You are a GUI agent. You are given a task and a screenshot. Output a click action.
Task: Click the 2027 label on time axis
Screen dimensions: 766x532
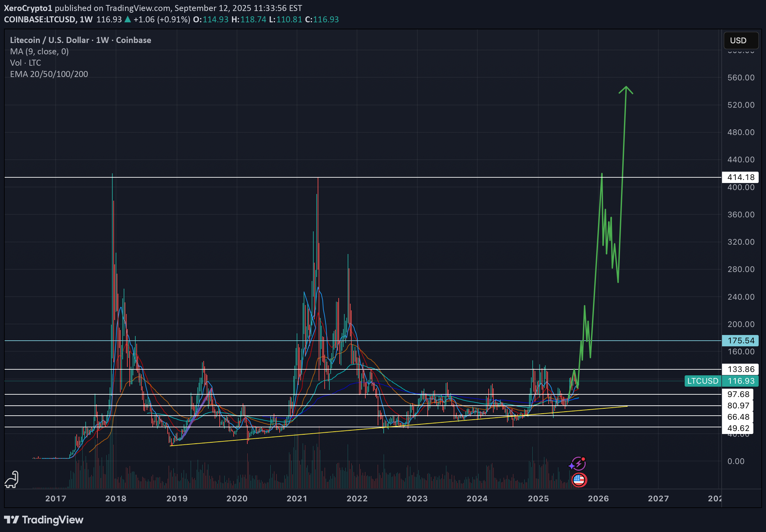coord(658,498)
